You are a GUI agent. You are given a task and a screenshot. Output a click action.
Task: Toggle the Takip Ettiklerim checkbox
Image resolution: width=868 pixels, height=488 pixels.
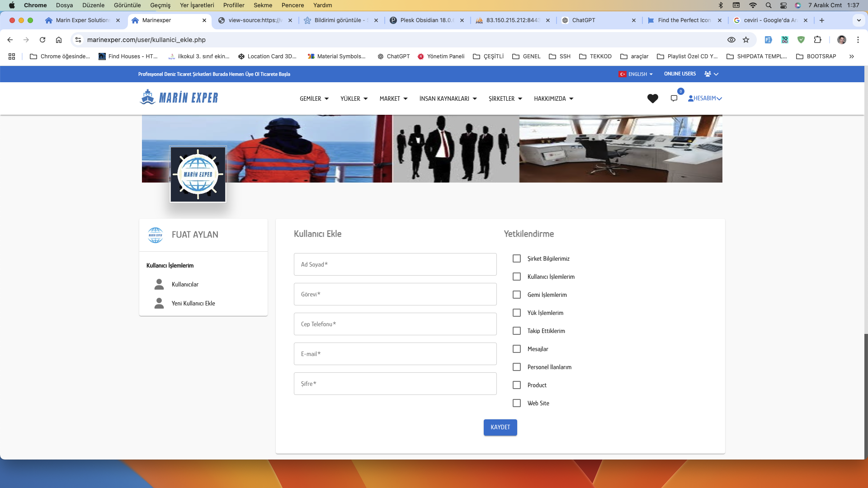(x=517, y=331)
